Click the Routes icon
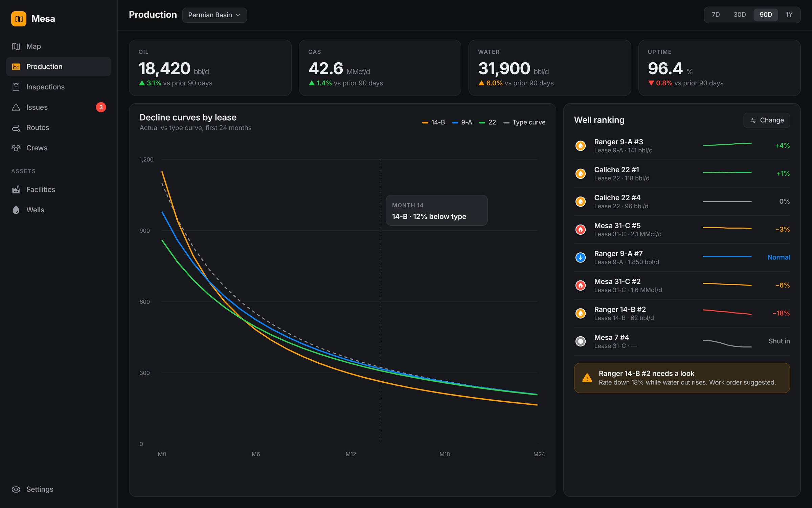The width and height of the screenshot is (812, 508). coord(16,128)
